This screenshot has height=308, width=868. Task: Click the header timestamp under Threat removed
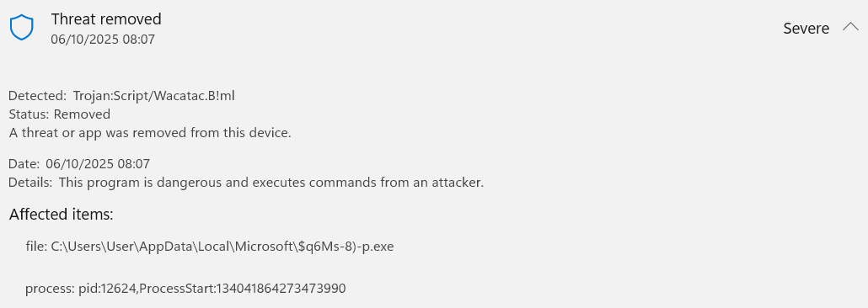coord(103,40)
